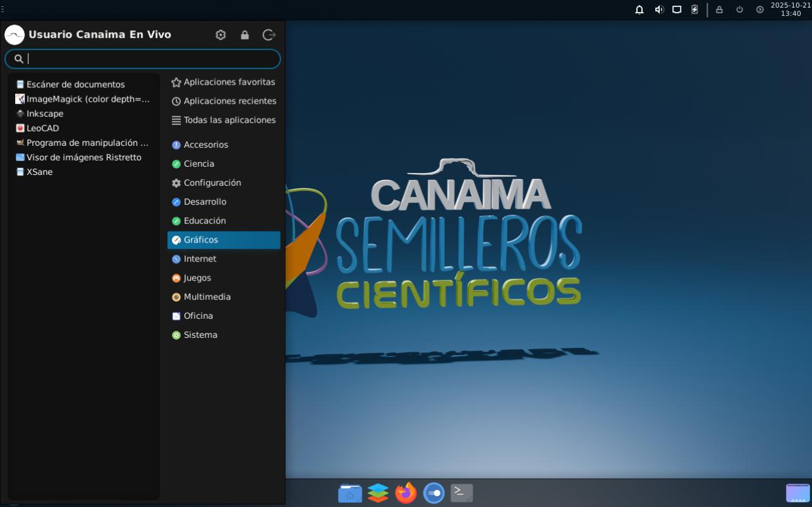Open Escáner de documentos
This screenshot has height=507, width=812.
click(x=75, y=85)
